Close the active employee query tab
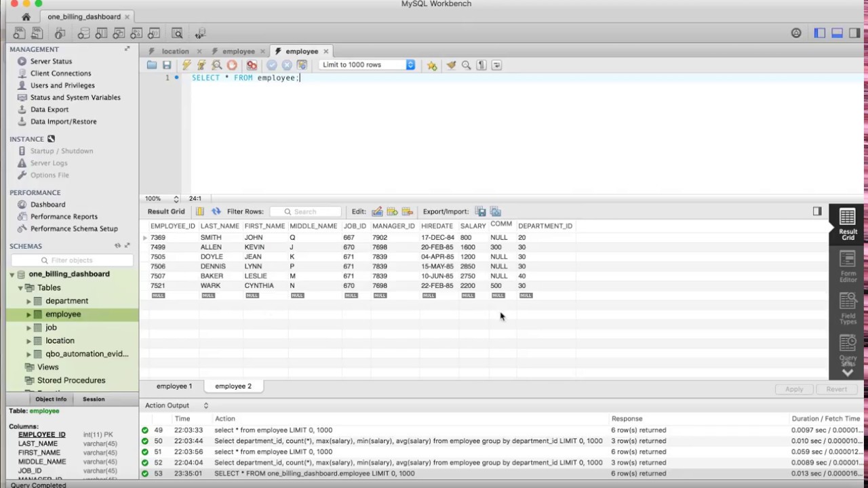868x488 pixels. 325,52
